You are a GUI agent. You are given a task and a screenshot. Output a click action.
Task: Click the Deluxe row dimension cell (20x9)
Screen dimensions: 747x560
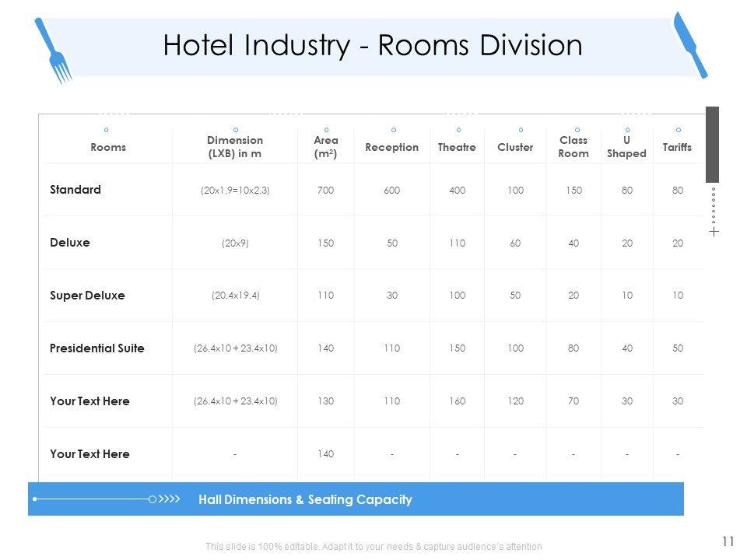[x=234, y=243]
